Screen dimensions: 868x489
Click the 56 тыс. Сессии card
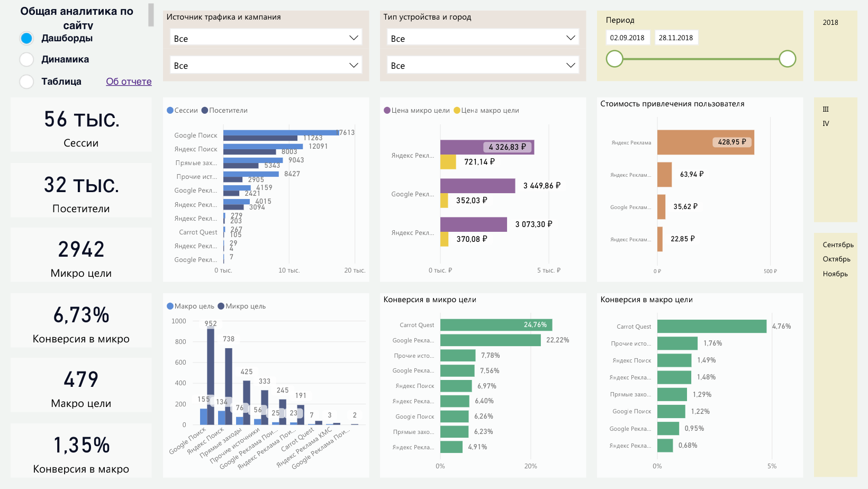click(81, 124)
